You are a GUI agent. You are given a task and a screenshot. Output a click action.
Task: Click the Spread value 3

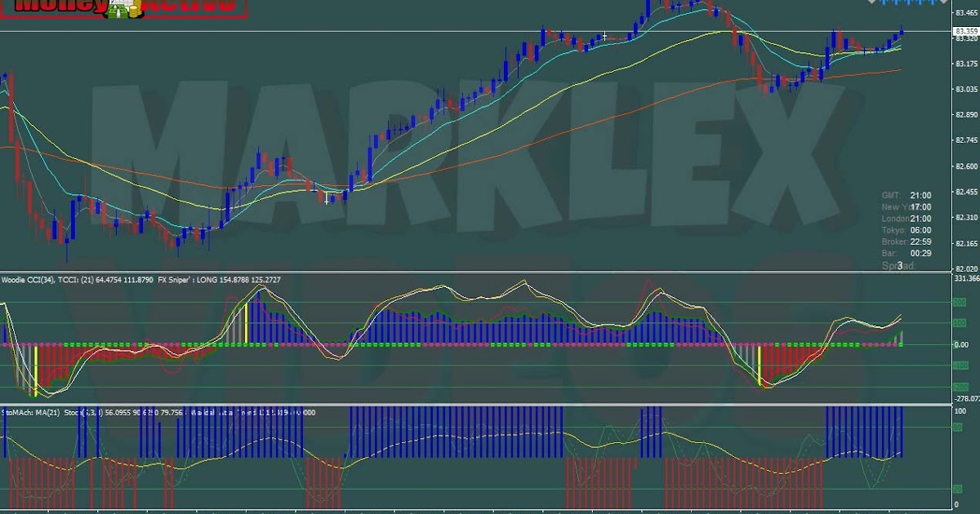[x=900, y=266]
